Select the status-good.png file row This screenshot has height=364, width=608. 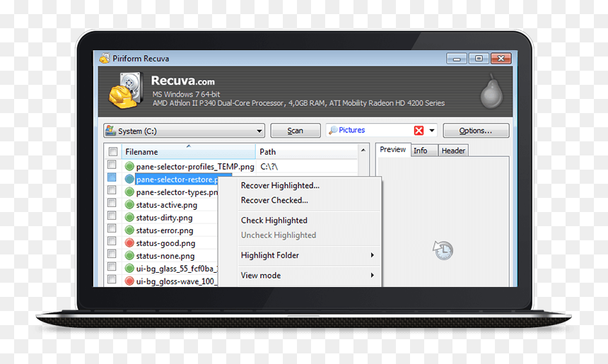[x=165, y=243]
